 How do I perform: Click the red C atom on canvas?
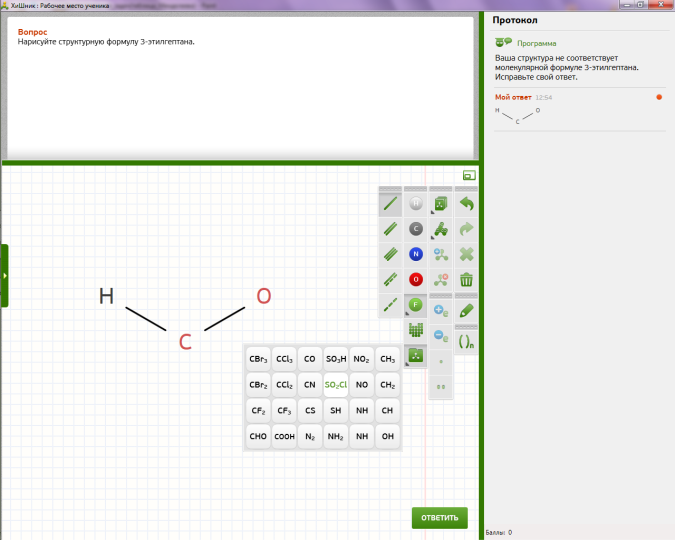pos(185,342)
